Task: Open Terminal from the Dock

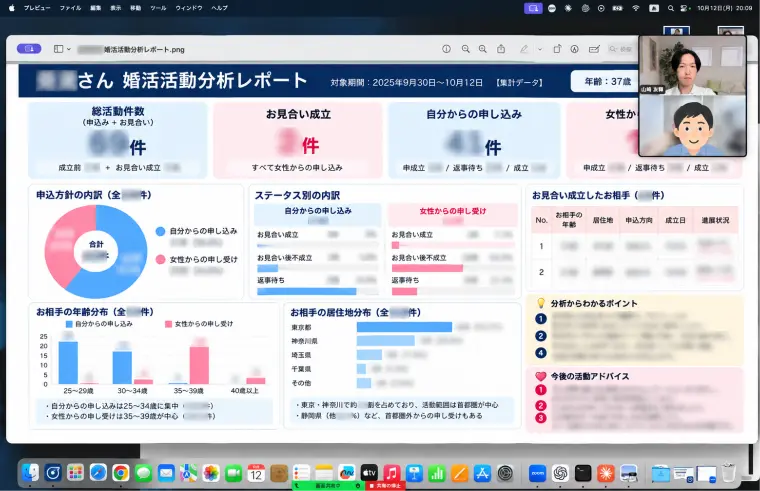Action: click(583, 473)
